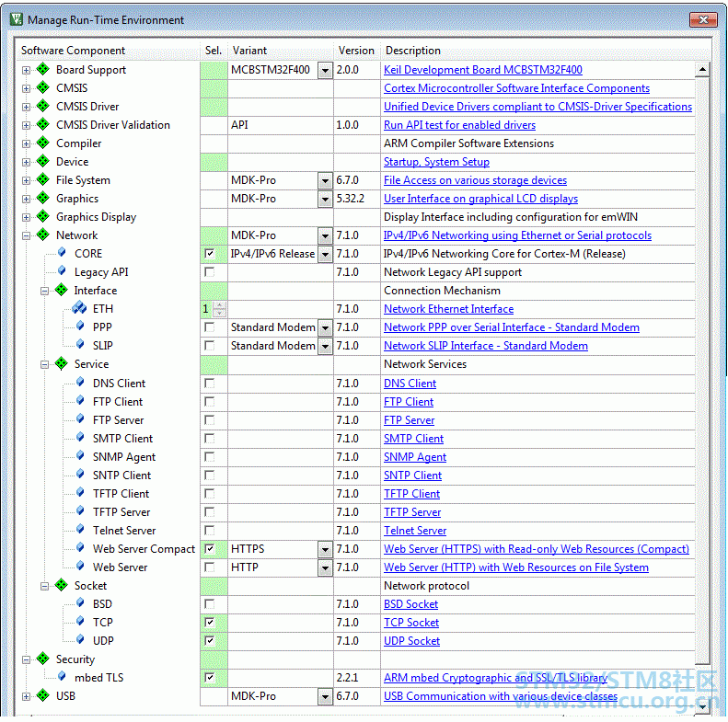Open CORE IPv4/IPv6 Release variant dropdown

pyautogui.click(x=326, y=254)
